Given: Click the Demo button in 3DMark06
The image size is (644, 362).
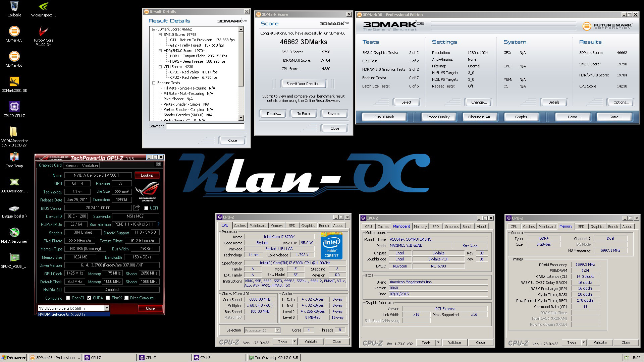Looking at the screenshot, I should tap(574, 117).
